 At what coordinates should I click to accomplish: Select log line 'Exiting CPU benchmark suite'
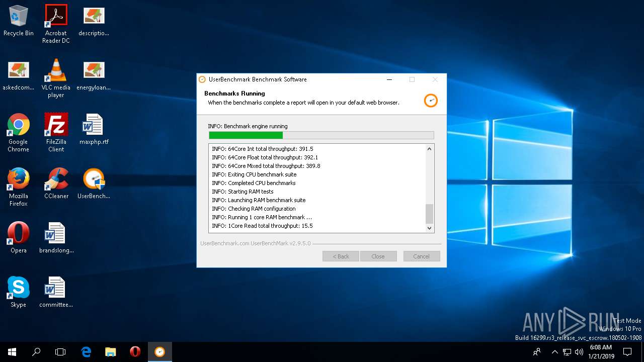(254, 174)
